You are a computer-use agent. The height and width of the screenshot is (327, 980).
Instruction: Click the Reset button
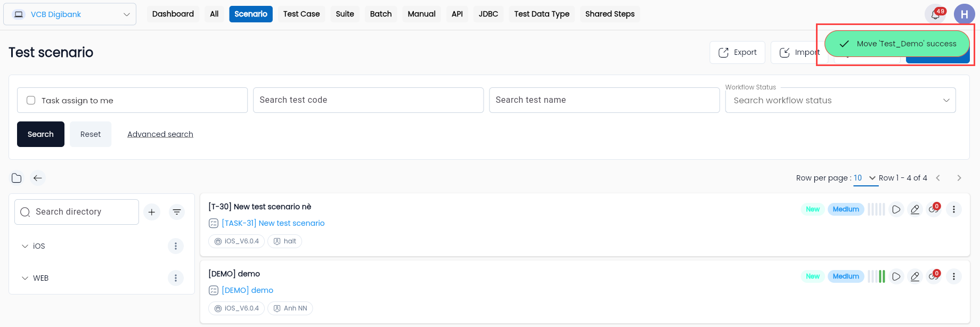pos(91,134)
